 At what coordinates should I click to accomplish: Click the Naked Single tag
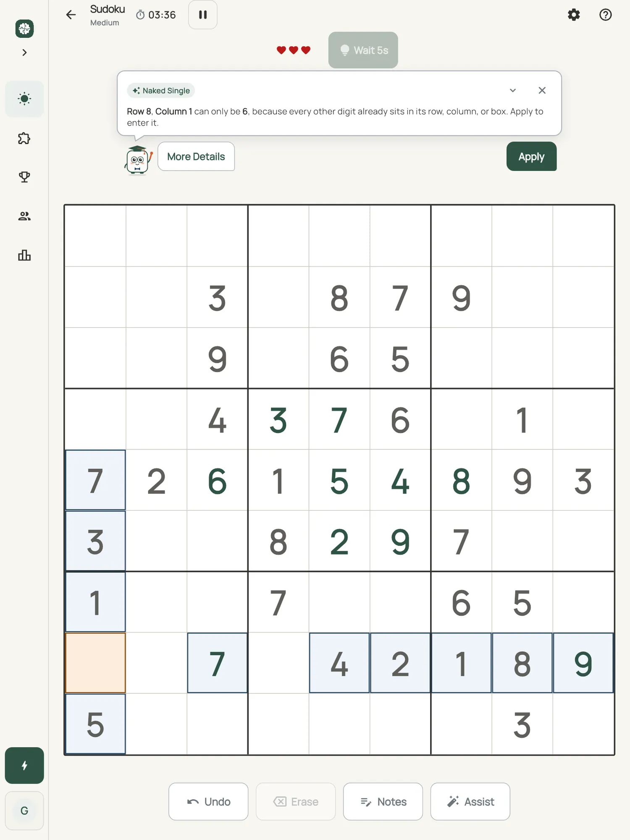[161, 91]
